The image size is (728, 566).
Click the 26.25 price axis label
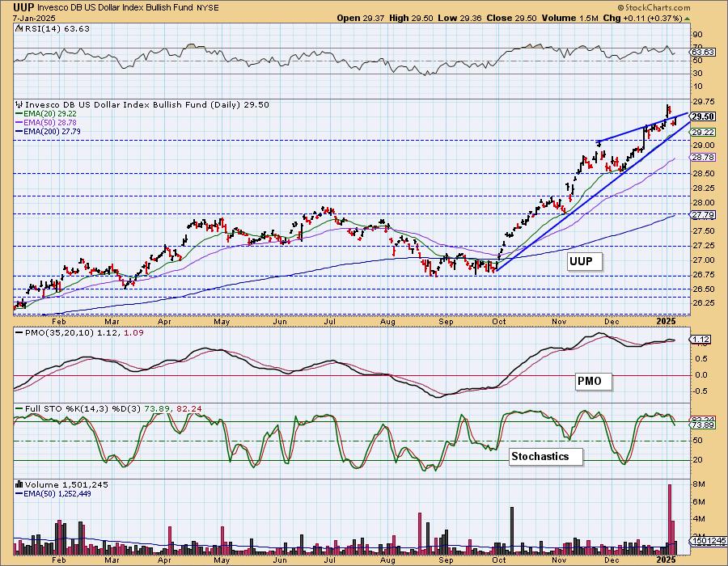704,303
